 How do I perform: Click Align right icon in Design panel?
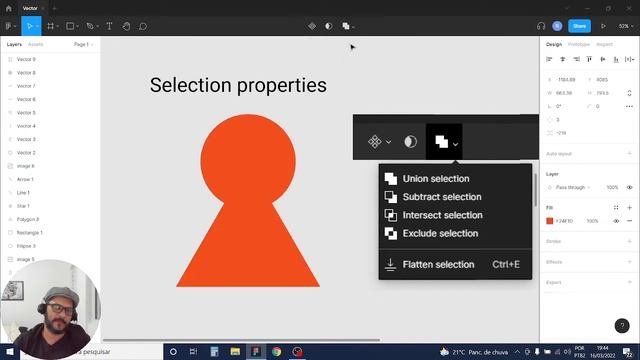tap(576, 59)
